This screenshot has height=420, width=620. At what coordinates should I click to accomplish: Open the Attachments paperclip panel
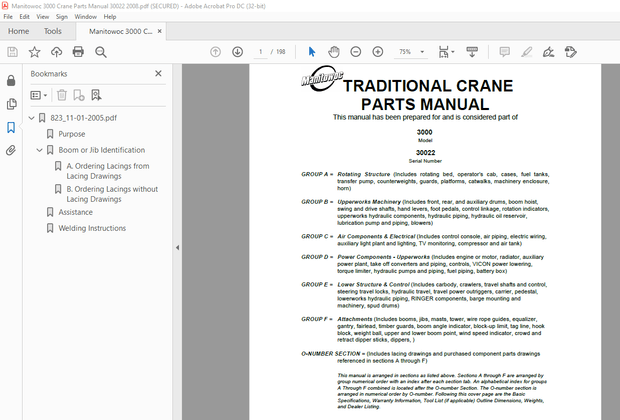point(11,151)
